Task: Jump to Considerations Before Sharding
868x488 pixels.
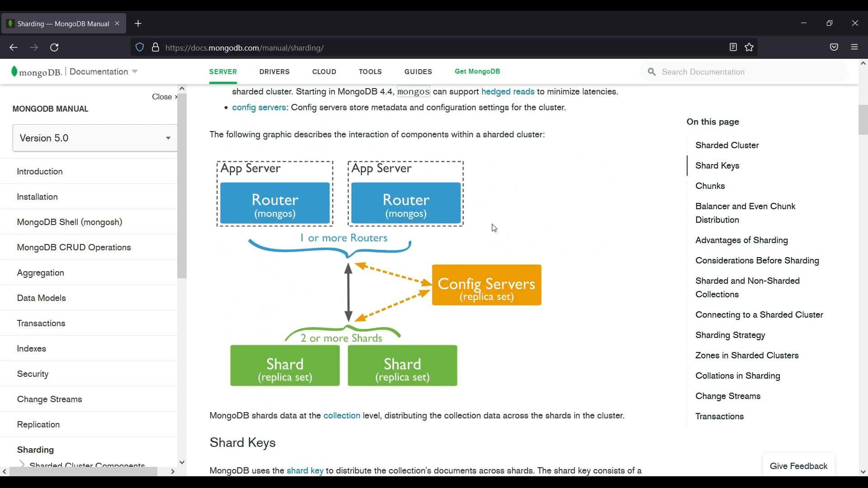Action: [757, 260]
